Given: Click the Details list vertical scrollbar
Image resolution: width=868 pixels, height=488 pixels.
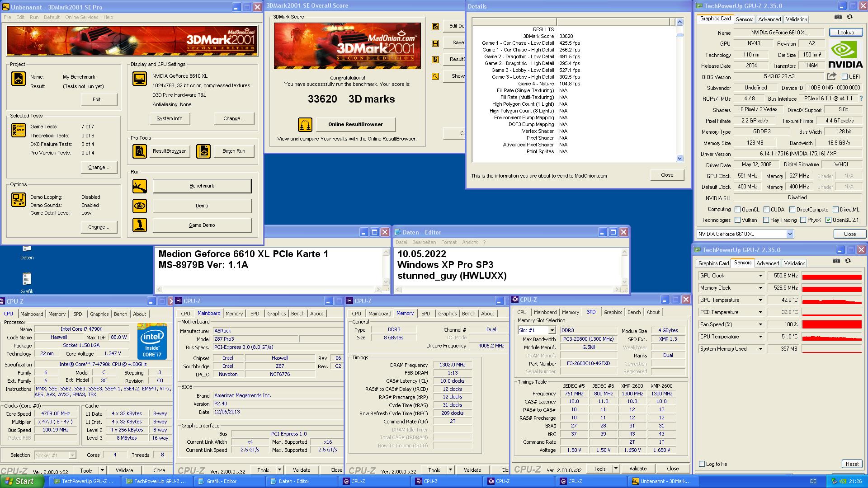Looking at the screenshot, I should point(679,90).
